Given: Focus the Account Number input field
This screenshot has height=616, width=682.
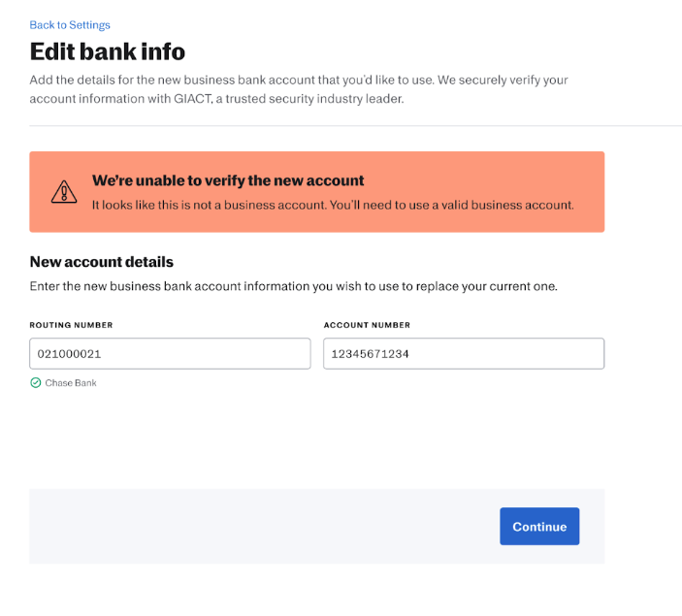Looking at the screenshot, I should click(x=464, y=353).
